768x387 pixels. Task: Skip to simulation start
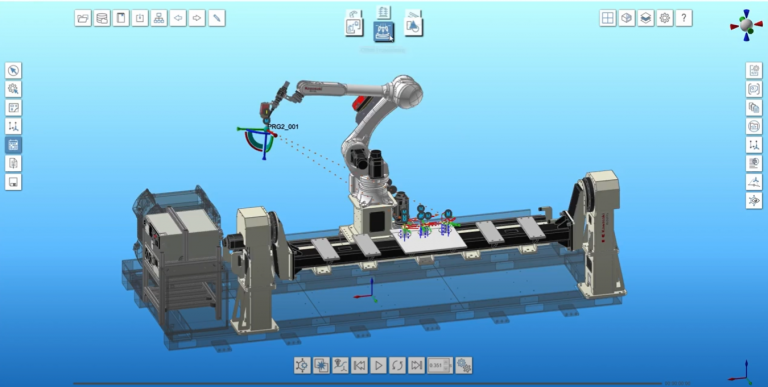(x=359, y=365)
